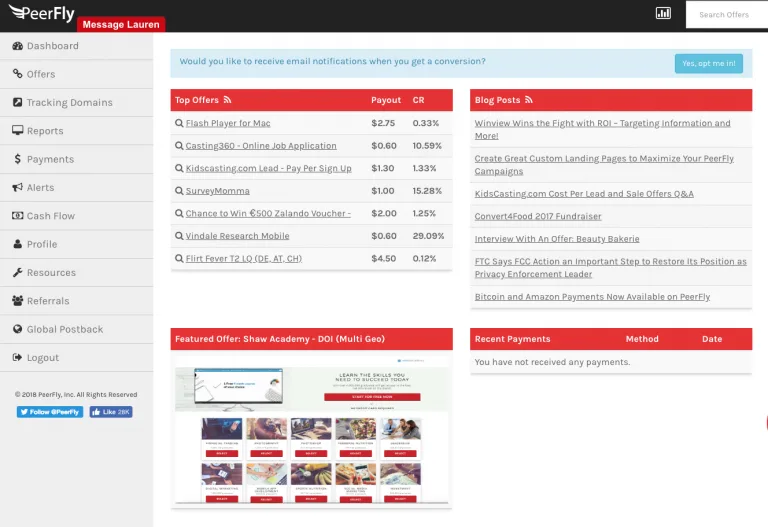Open 'Interview With An Offer: Beauty Bakerie'

[557, 239]
